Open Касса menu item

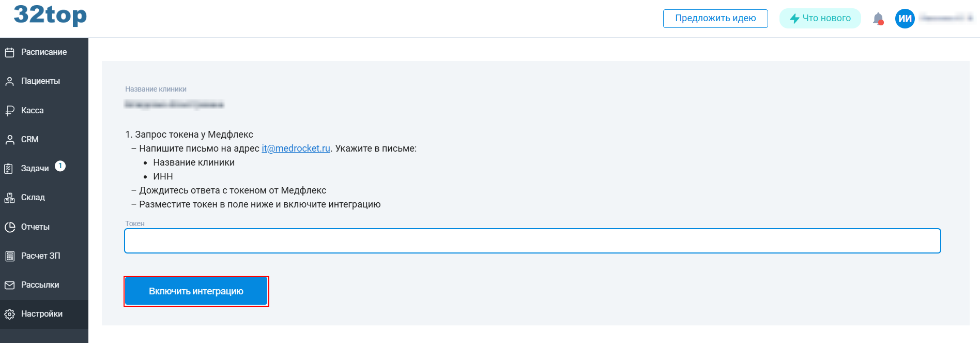[44, 110]
